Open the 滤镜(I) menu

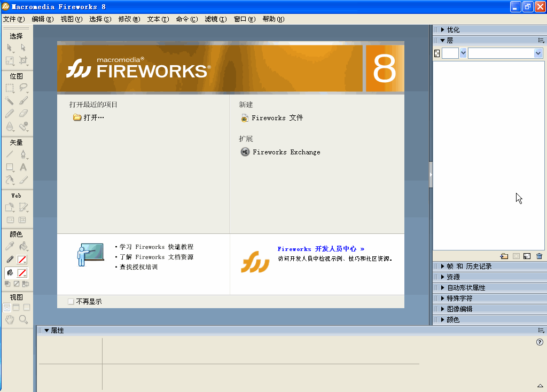point(216,19)
